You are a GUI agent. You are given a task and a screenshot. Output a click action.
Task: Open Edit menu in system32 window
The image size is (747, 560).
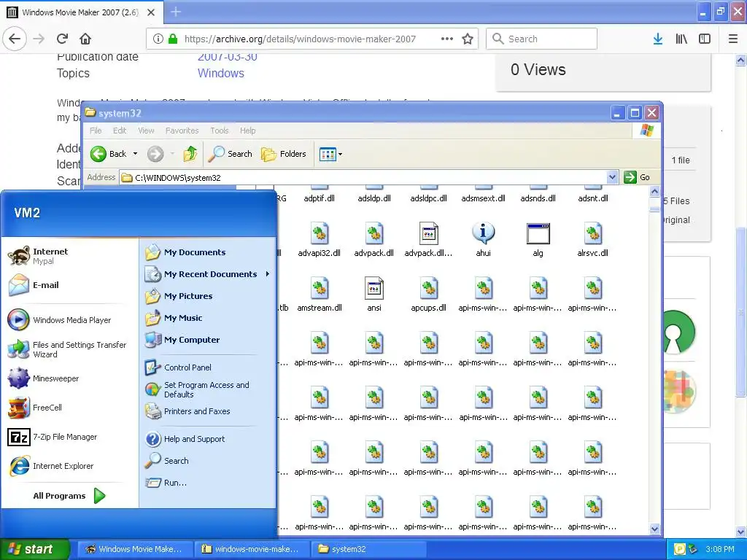(120, 131)
